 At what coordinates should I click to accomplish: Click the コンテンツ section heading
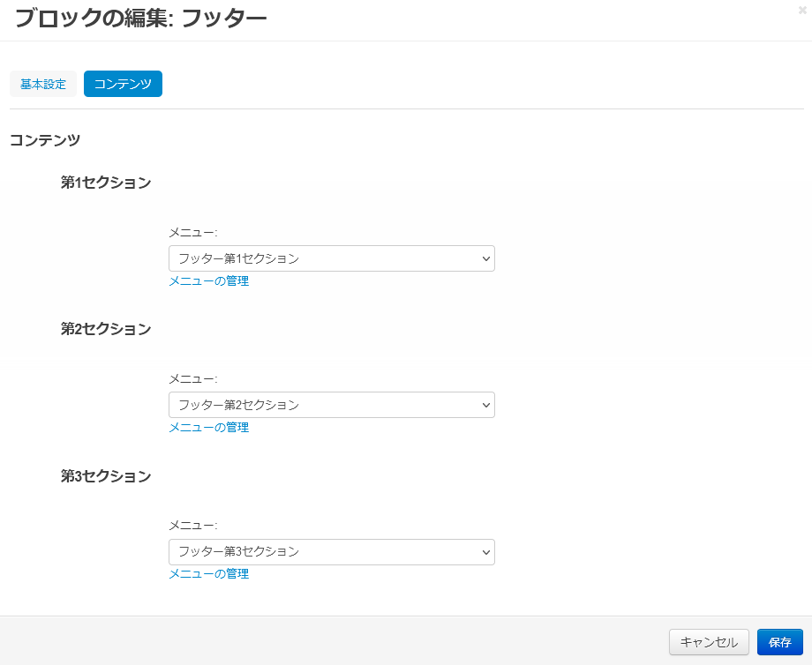(45, 140)
